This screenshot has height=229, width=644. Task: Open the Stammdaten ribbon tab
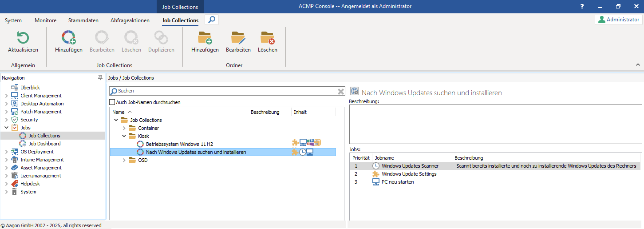(x=83, y=20)
